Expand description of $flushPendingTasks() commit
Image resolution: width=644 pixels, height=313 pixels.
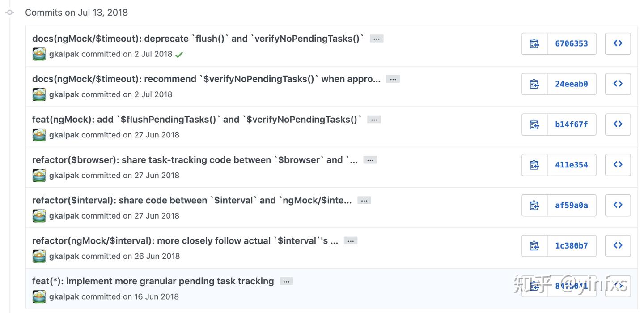pyautogui.click(x=374, y=120)
